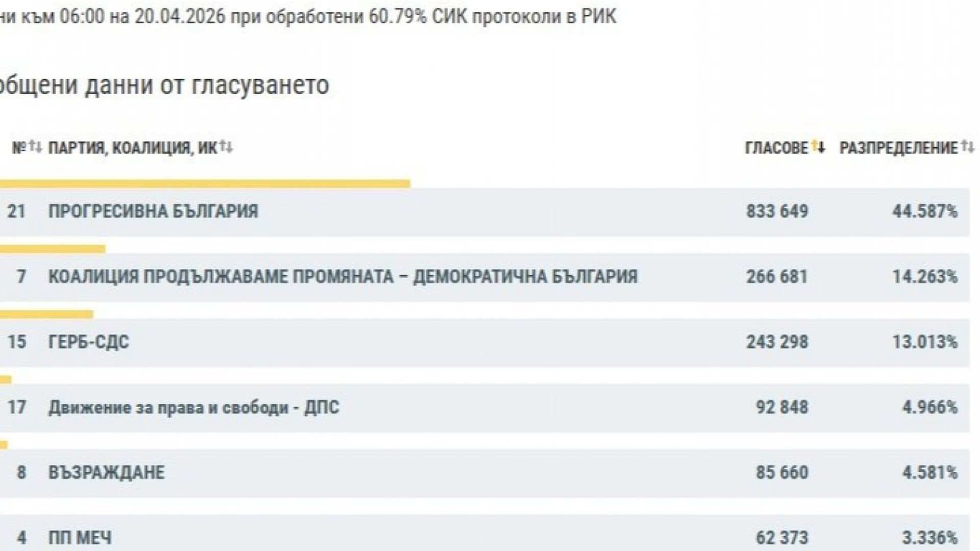
Task: Click the 44.587% distribution value
Action: [924, 211]
